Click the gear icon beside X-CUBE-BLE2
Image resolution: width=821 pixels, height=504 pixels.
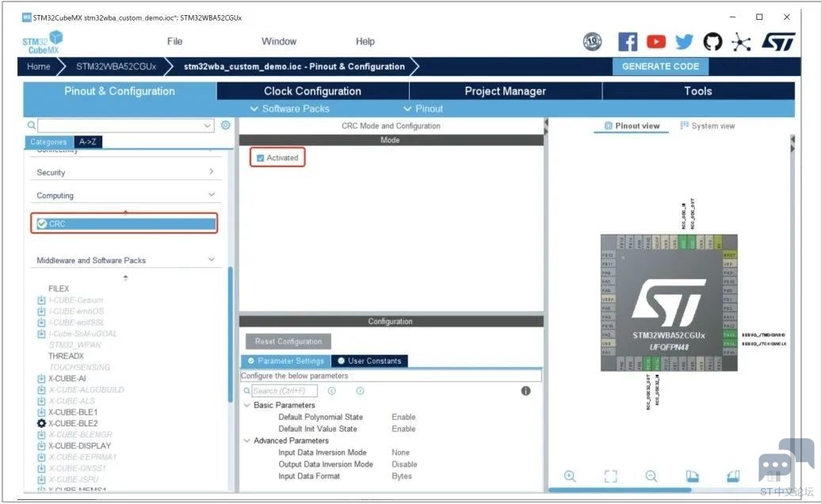[41, 423]
